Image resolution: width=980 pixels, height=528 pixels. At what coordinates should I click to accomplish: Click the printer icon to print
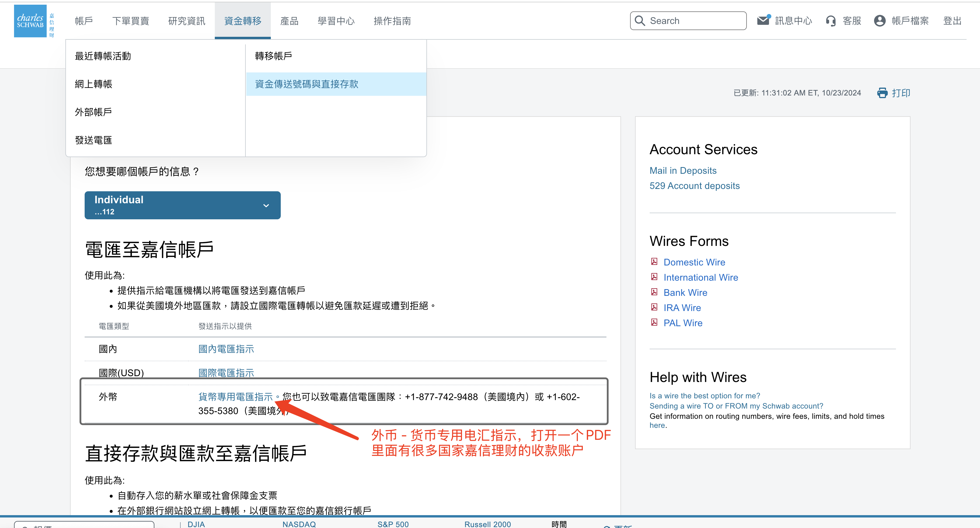[882, 93]
